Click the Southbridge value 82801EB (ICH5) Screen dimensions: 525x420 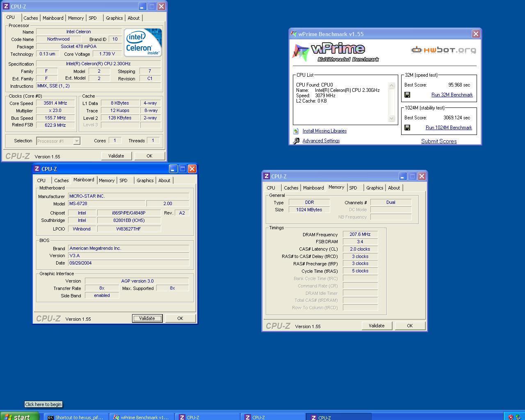[129, 220]
